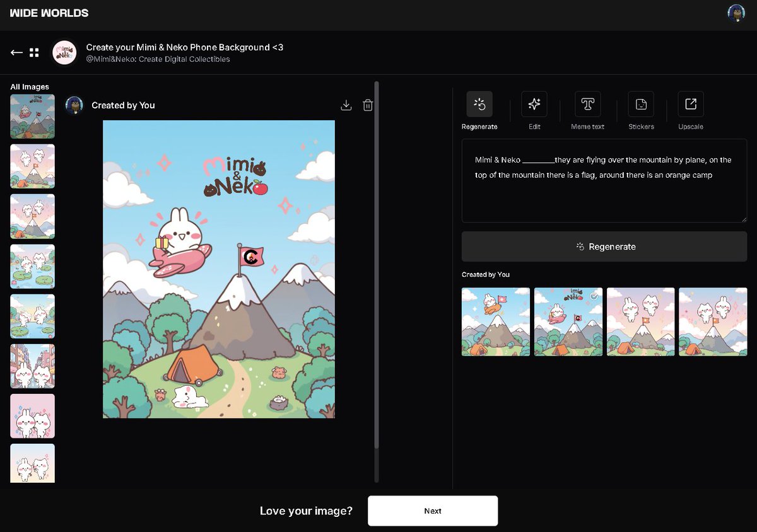Select third sidebar thumbnail with orange tent

click(x=33, y=216)
